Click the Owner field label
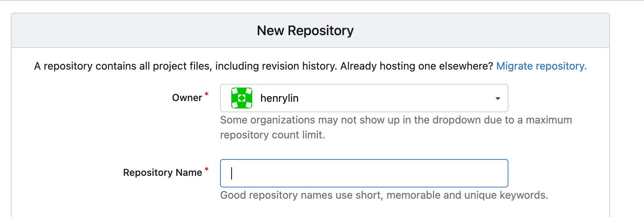Viewport: 644px width, 217px height. (187, 98)
